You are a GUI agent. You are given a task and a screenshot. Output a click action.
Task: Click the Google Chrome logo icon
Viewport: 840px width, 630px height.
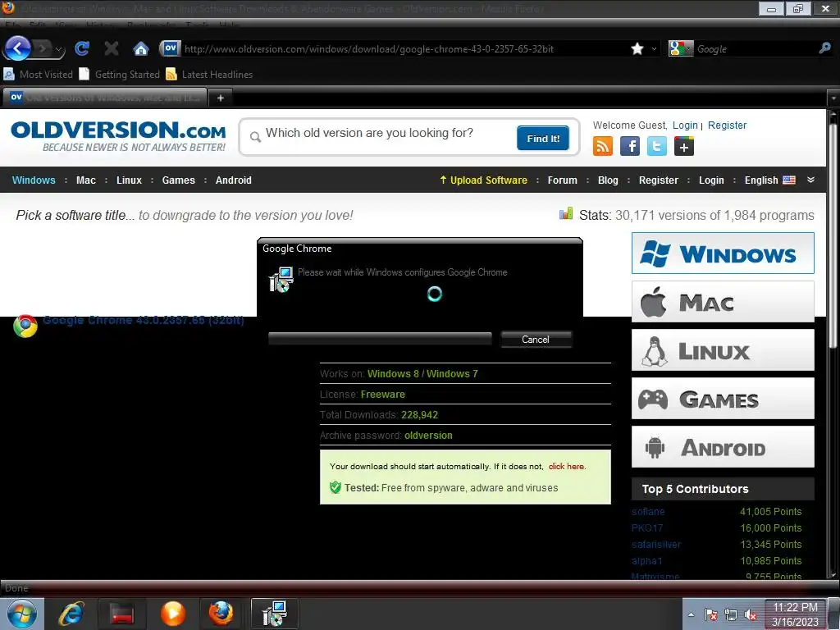[25, 326]
